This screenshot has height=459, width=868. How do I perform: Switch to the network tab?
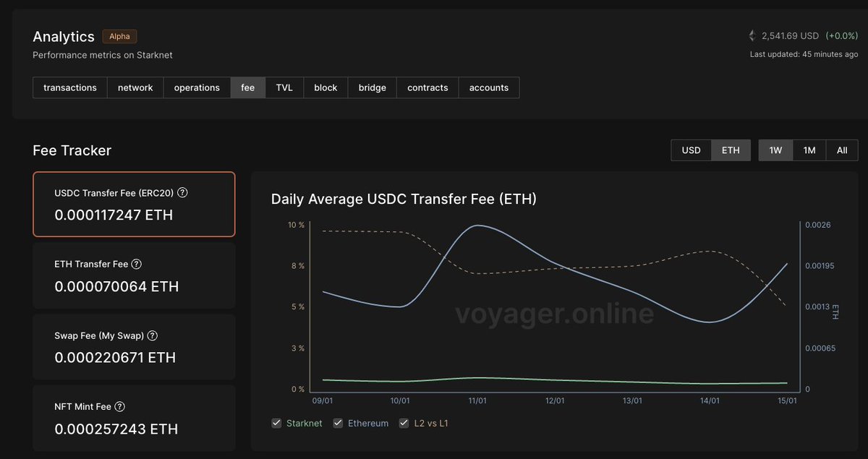point(135,87)
